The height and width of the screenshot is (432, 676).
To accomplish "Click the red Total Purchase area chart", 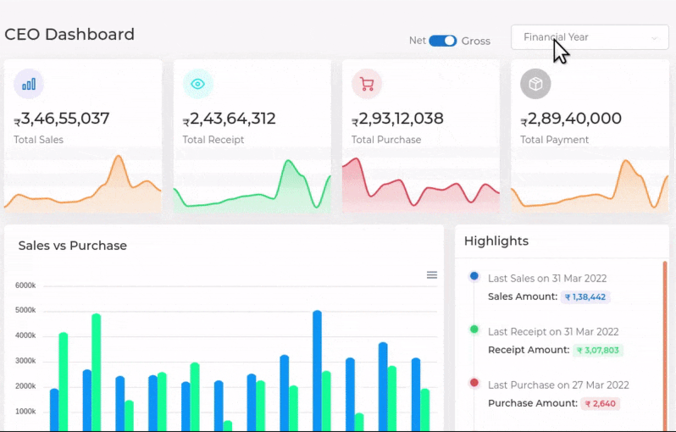I will pyautogui.click(x=420, y=185).
